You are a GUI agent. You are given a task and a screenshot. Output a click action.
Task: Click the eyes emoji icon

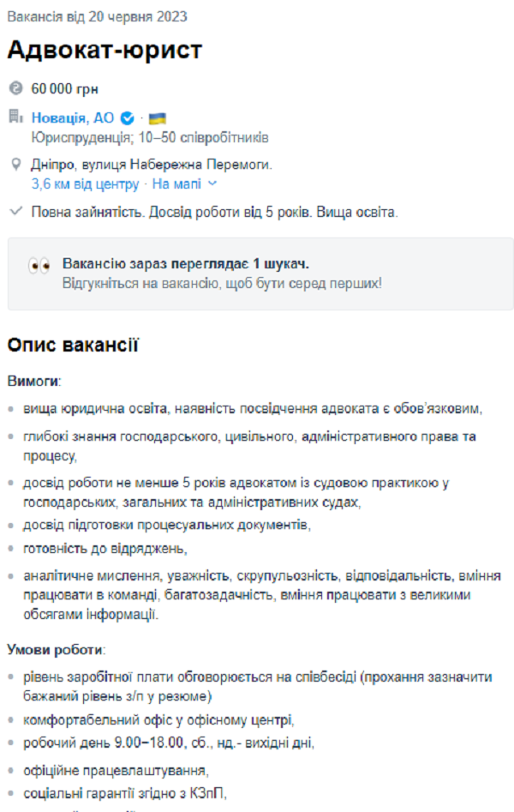[x=39, y=266]
